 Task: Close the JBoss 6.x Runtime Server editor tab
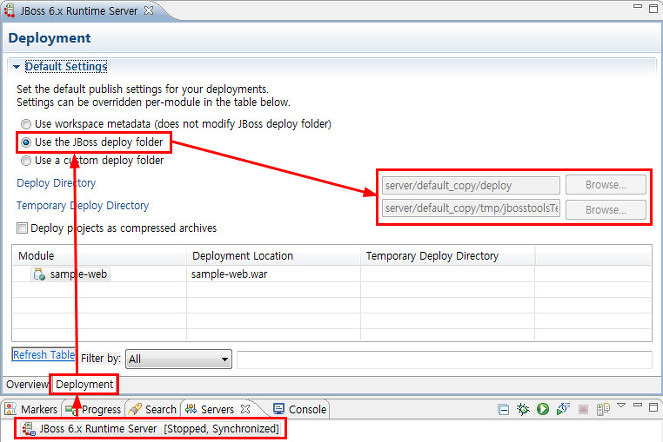pos(149,11)
